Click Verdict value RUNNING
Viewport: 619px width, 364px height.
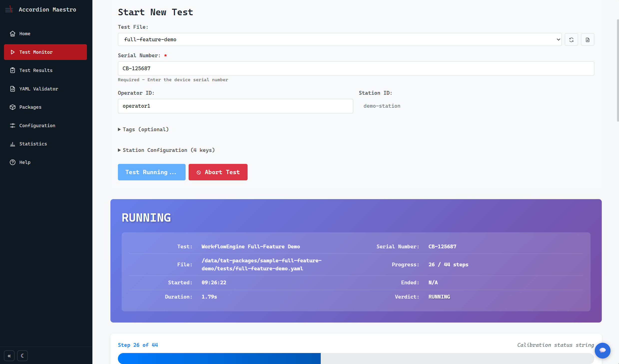pyautogui.click(x=439, y=297)
